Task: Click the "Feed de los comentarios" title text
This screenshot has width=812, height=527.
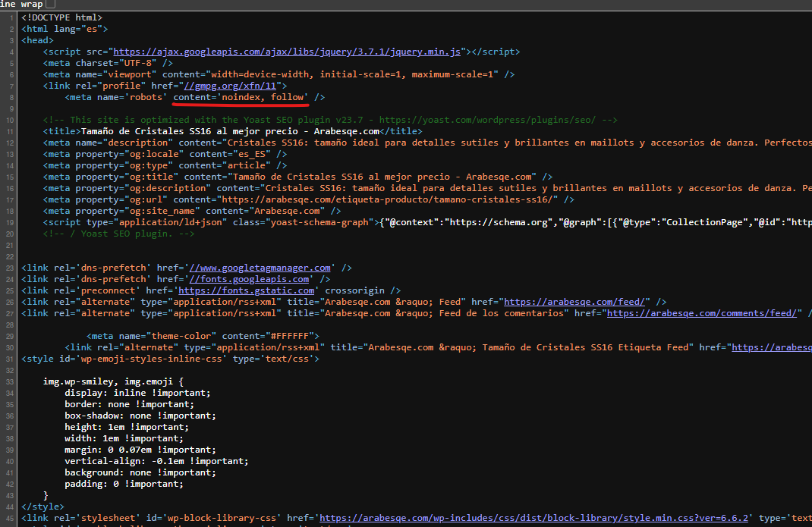Action: tap(502, 314)
